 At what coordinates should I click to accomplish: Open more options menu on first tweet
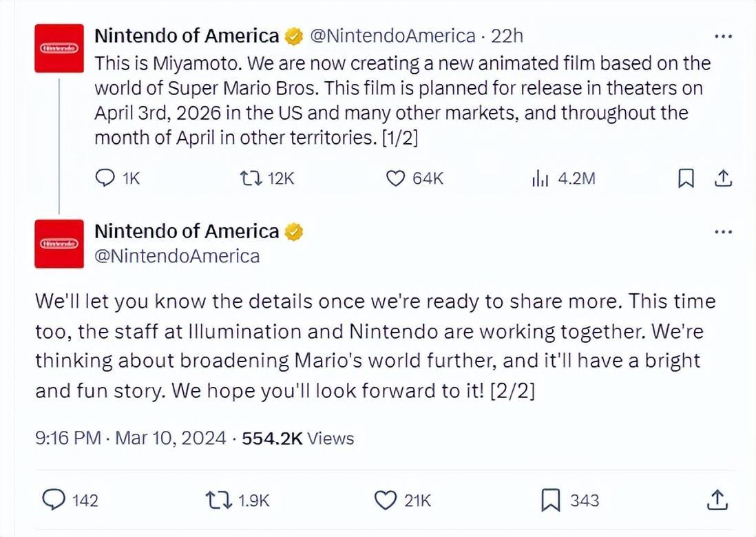[723, 36]
